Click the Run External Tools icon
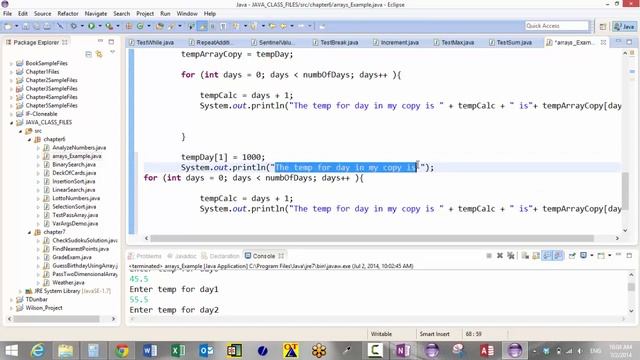This screenshot has height=360, width=640. click(109, 26)
